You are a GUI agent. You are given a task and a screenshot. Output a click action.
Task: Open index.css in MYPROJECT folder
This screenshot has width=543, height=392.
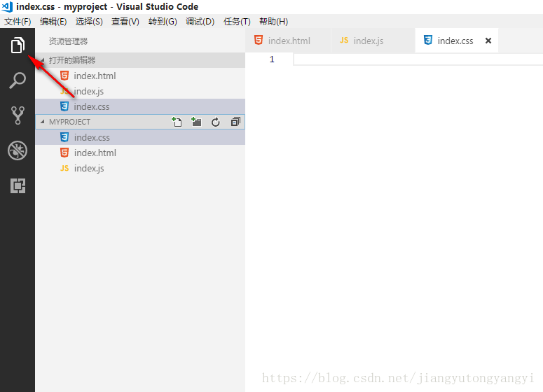tap(140, 137)
